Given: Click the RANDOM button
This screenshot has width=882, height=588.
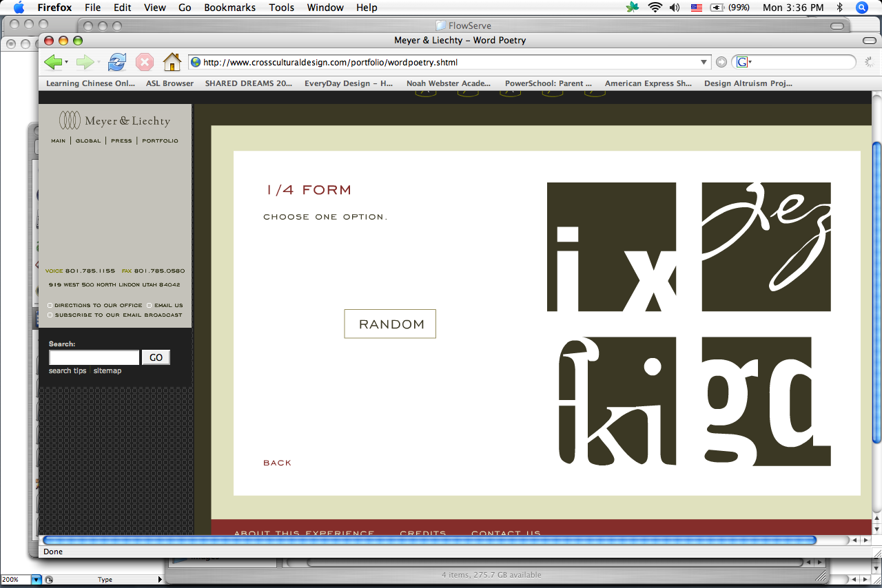Looking at the screenshot, I should coord(390,324).
